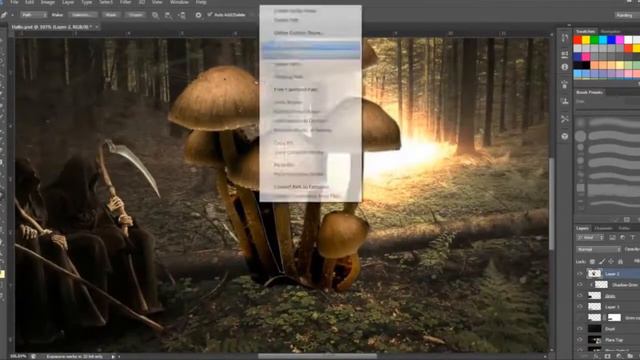
Task: Select the Swatches panel tab
Action: [585, 31]
